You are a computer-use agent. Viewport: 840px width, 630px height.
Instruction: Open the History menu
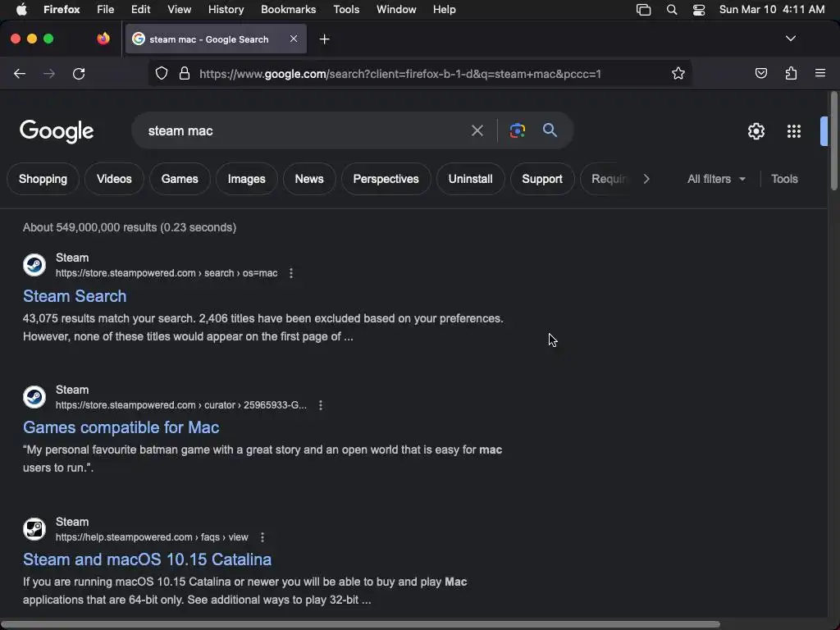tap(226, 10)
